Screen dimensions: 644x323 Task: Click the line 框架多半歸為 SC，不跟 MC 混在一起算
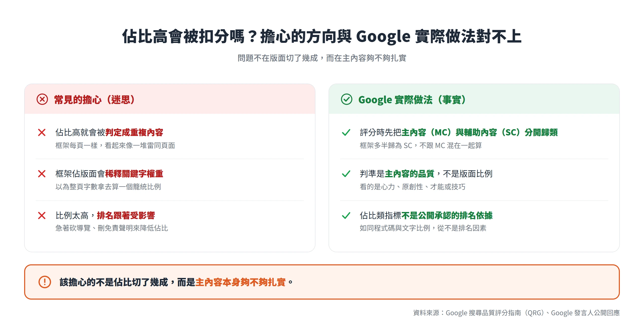[421, 146]
